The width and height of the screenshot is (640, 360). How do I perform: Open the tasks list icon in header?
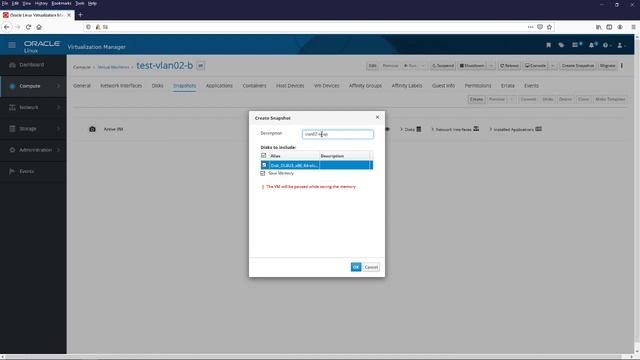pos(576,45)
